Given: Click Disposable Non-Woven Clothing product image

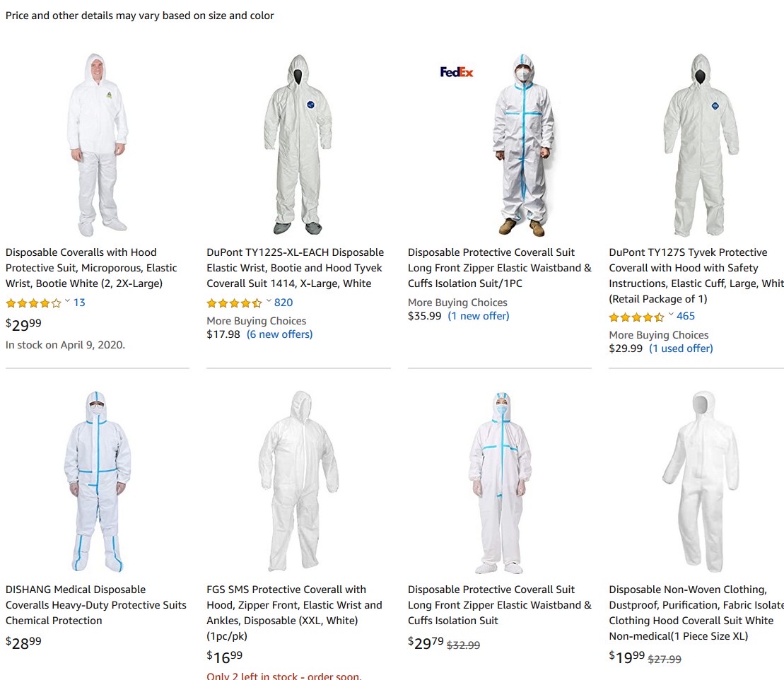Looking at the screenshot, I should point(701,481).
